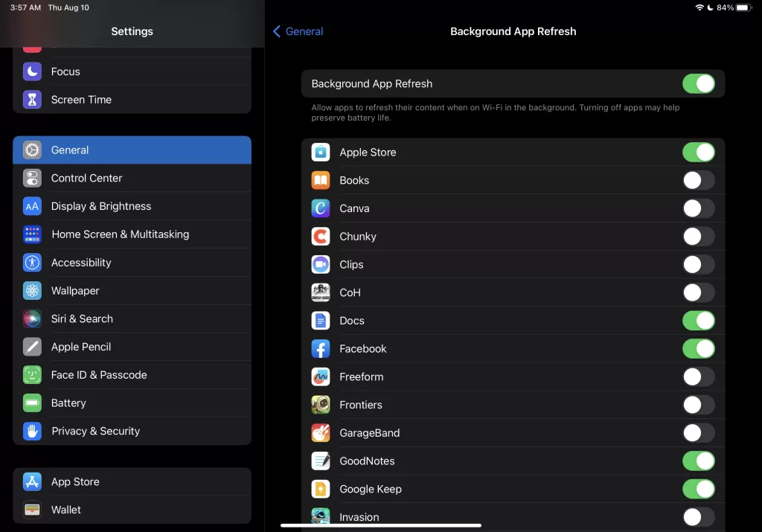
Task: Tap the Accessibility figure icon
Action: [32, 263]
